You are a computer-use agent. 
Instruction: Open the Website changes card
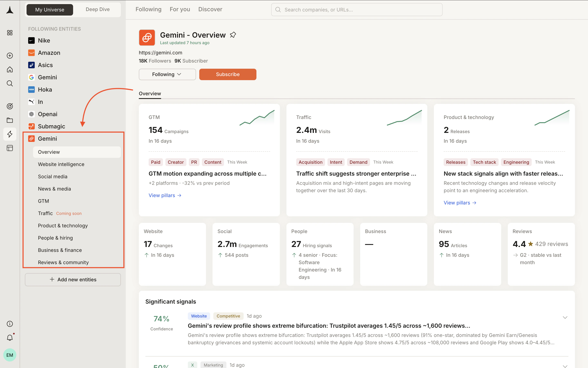(x=172, y=254)
